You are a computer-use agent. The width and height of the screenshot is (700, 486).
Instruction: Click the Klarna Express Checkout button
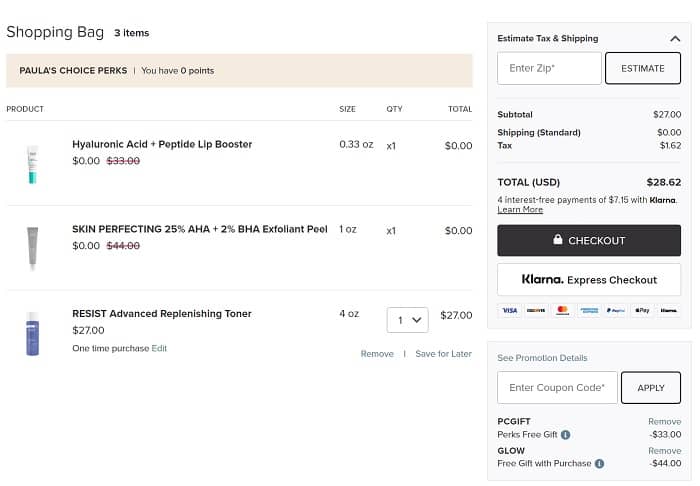[589, 280]
